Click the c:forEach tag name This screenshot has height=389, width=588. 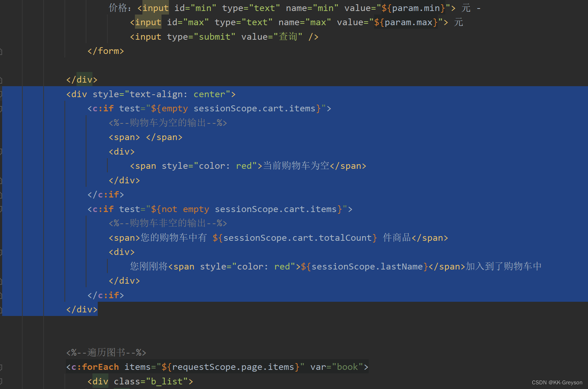95,367
